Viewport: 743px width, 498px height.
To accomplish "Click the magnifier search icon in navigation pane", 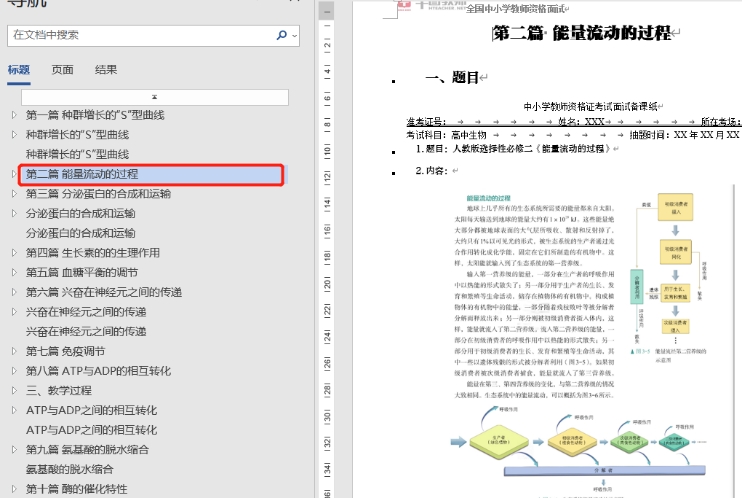I will [281, 35].
